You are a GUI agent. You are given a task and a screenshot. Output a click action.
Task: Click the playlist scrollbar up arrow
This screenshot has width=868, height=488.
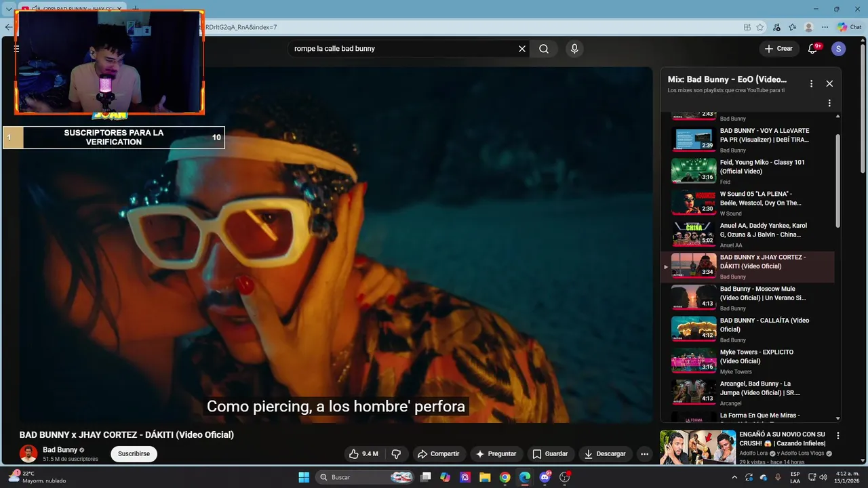(x=838, y=116)
